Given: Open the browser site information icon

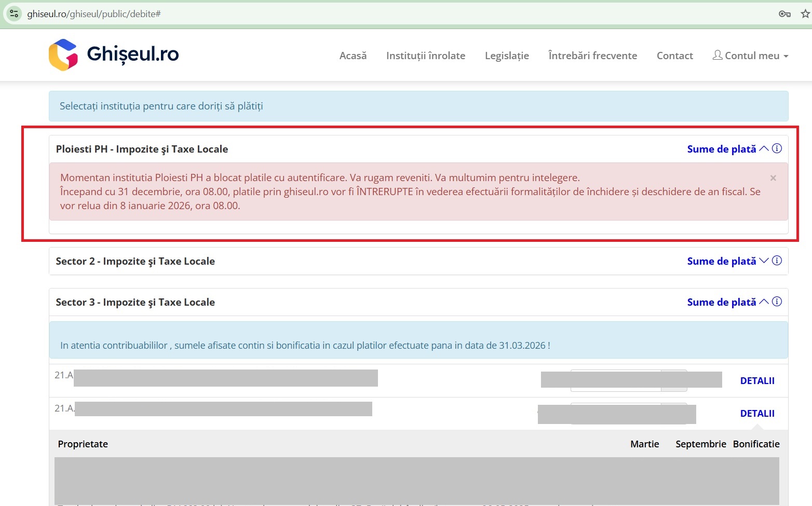Looking at the screenshot, I should point(14,14).
